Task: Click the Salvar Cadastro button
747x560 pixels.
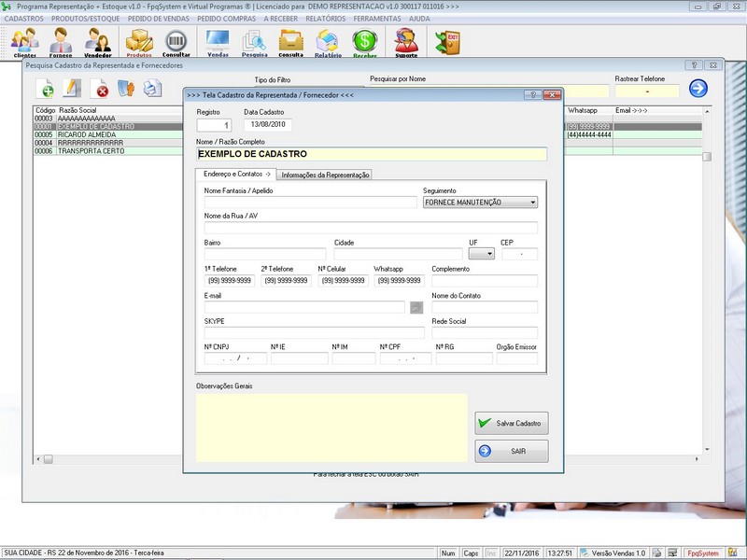Action: tap(511, 423)
